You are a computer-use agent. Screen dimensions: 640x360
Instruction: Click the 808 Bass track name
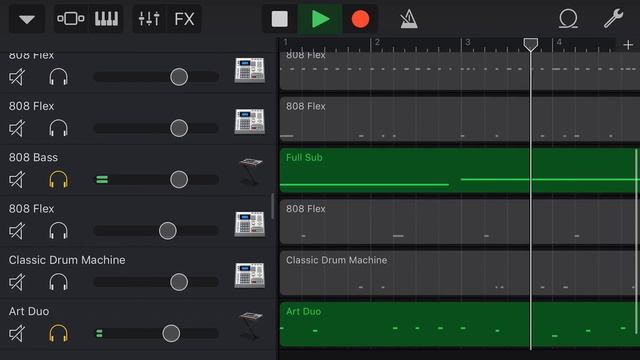pos(33,157)
